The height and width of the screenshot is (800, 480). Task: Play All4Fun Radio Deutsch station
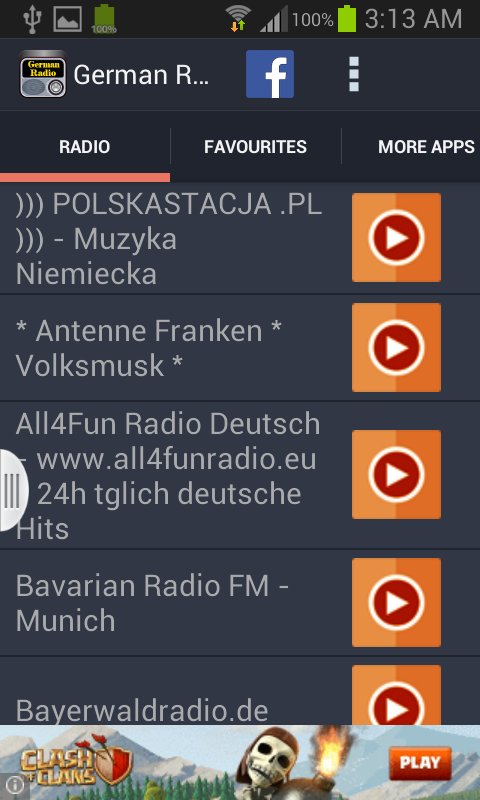point(396,474)
